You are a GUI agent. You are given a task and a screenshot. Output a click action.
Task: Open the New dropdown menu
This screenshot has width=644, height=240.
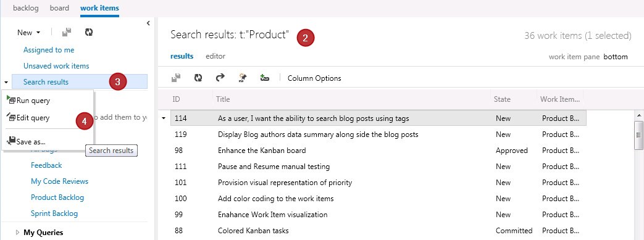29,33
